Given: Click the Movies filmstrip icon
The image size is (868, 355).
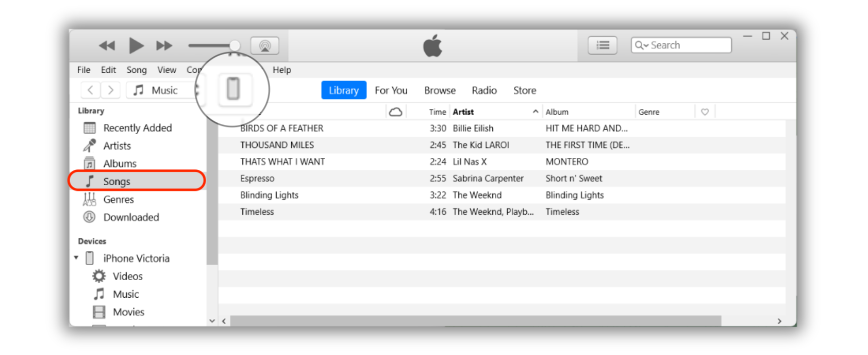Looking at the screenshot, I should [99, 312].
